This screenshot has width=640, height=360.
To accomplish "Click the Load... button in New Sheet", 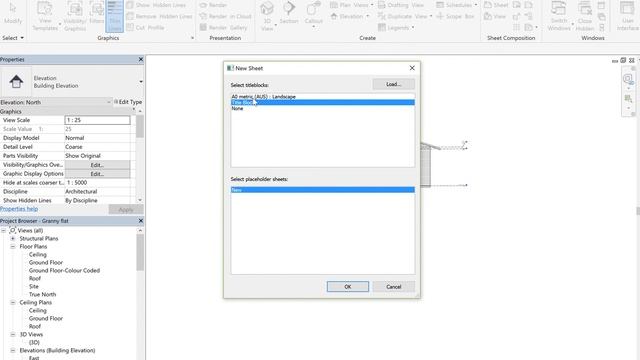I will (393, 84).
